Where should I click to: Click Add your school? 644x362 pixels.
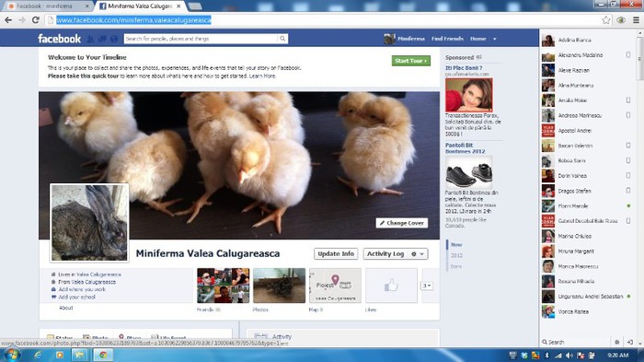click(x=76, y=297)
